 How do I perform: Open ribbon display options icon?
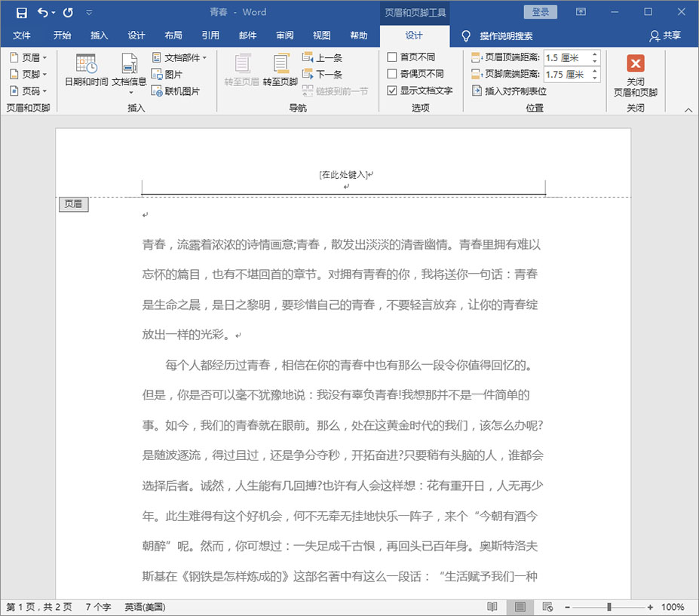(x=581, y=12)
